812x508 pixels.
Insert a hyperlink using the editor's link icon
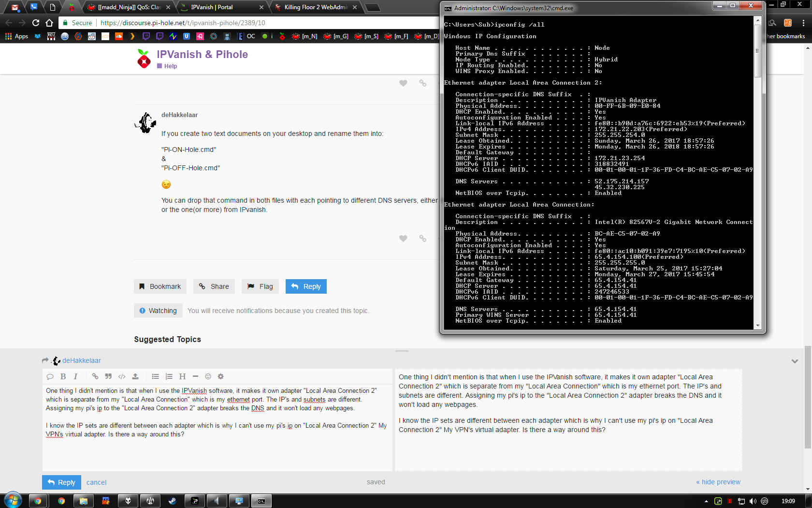click(x=95, y=376)
